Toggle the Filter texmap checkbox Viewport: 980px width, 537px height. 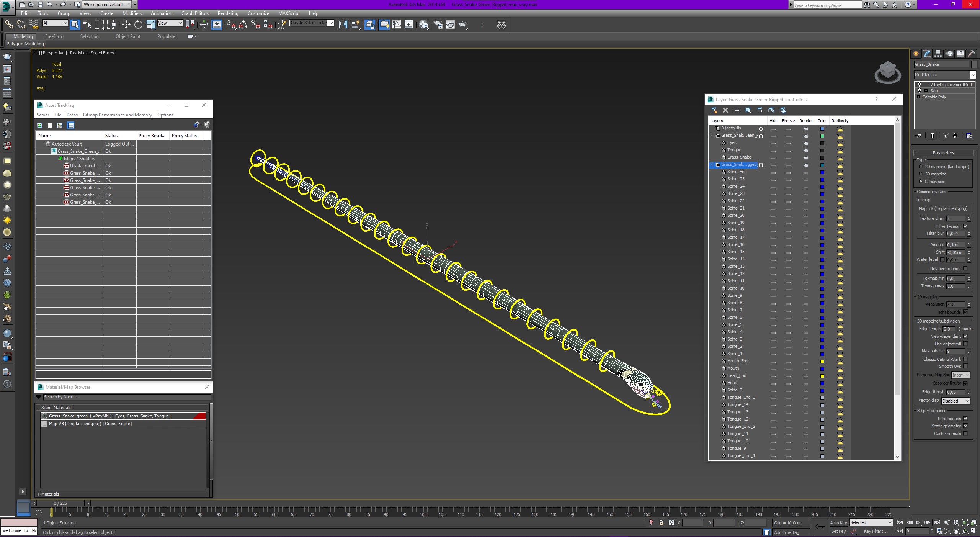(x=965, y=226)
